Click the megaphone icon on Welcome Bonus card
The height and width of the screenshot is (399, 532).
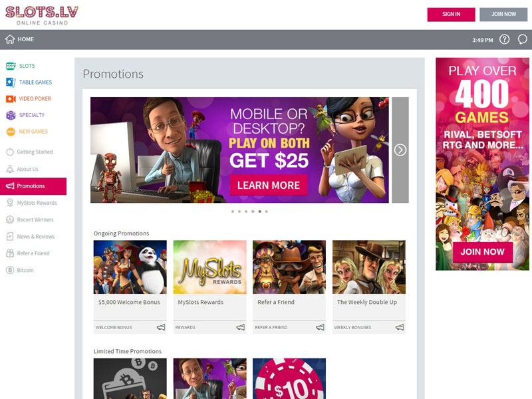(x=160, y=327)
